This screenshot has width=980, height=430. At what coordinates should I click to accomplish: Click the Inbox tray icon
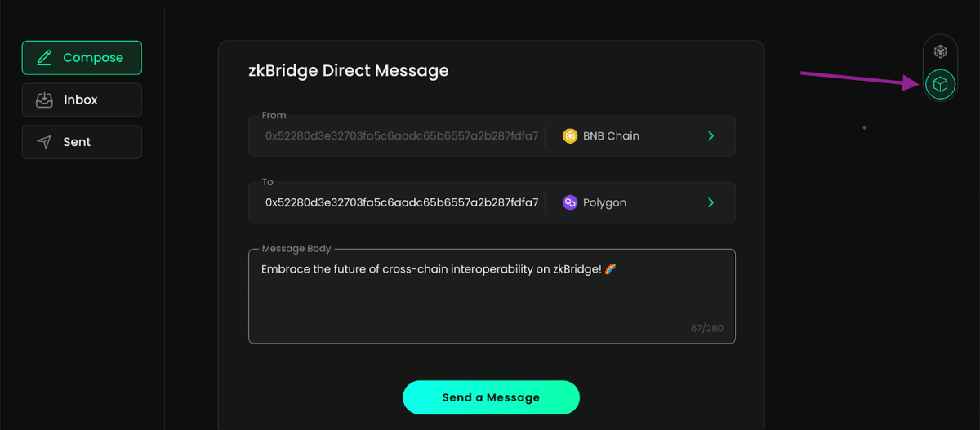point(44,100)
